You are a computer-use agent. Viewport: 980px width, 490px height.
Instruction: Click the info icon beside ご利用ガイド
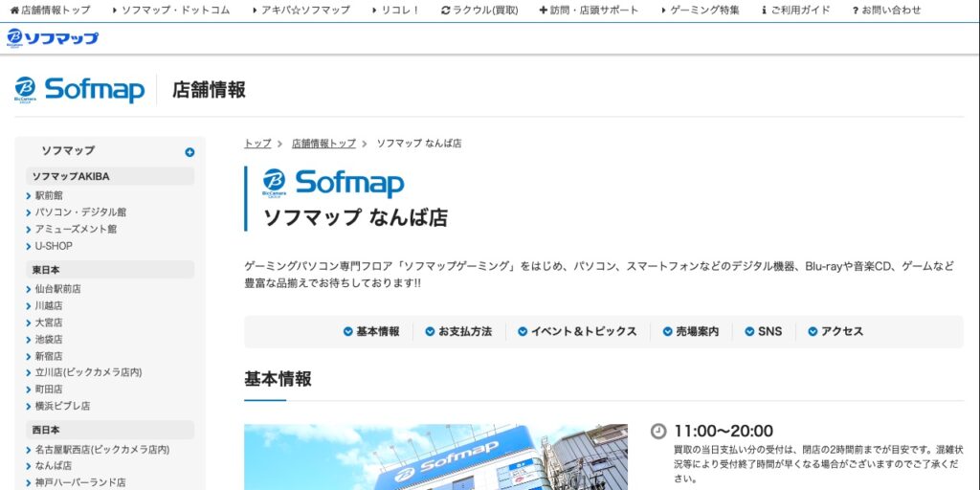click(x=764, y=10)
